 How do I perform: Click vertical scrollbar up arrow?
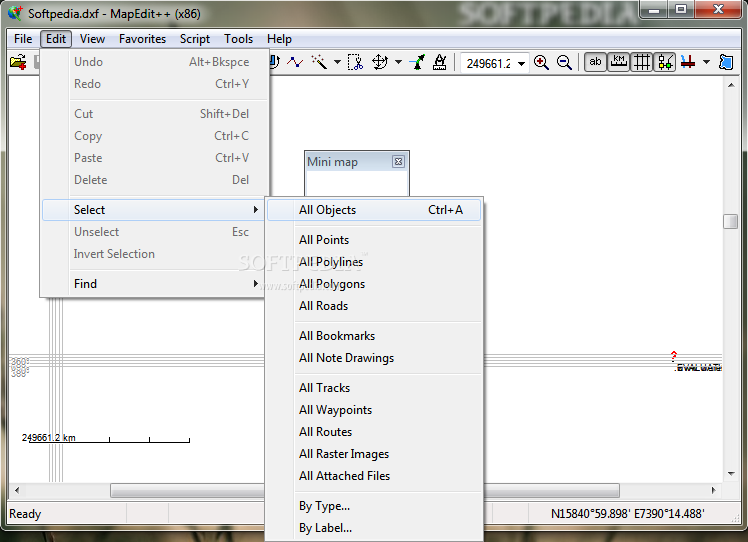coord(731,85)
